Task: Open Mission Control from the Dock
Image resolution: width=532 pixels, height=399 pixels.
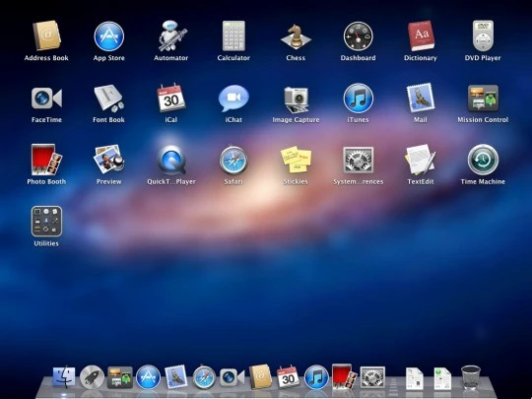Action: pyautogui.click(x=120, y=377)
